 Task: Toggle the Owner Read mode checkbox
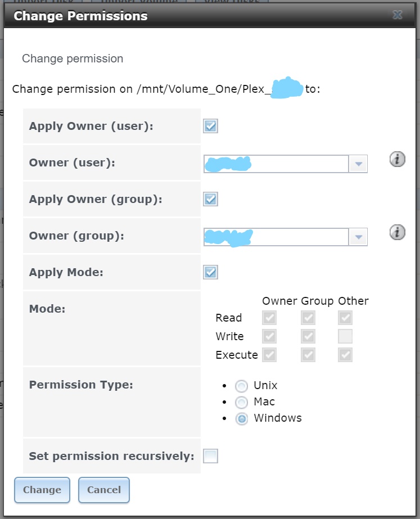[269, 318]
